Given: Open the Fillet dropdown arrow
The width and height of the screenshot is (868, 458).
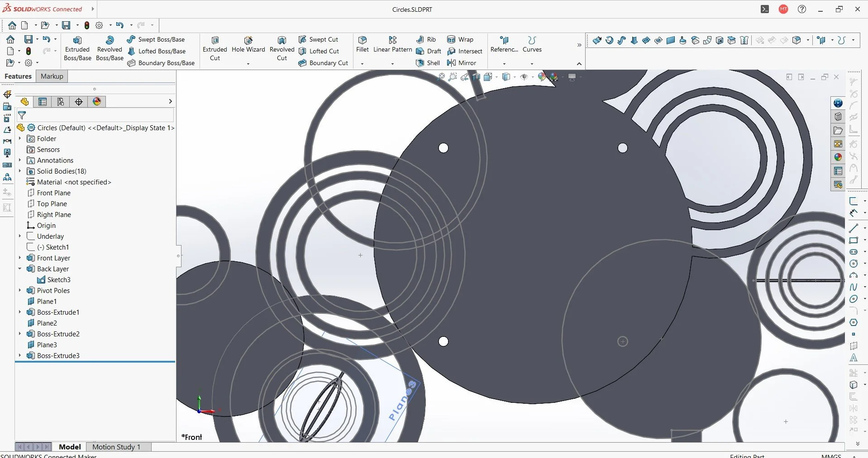Looking at the screenshot, I should click(362, 64).
